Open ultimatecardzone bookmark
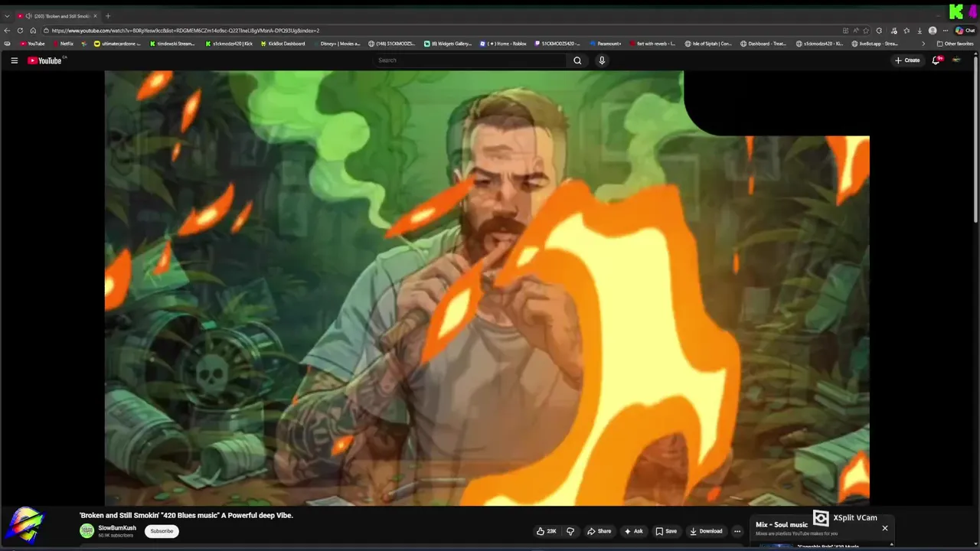This screenshot has width=980, height=551. tap(116, 44)
